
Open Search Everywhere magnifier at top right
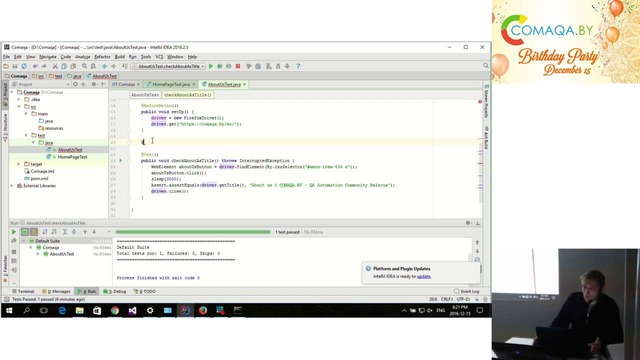[x=486, y=66]
